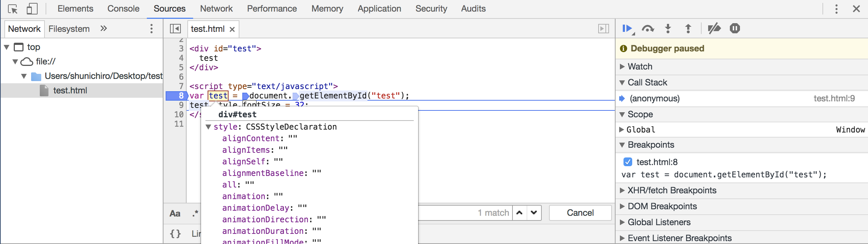The image size is (868, 244).
Task: Collapse the Users/shunichiro/Desktop/test folder
Action: tap(24, 76)
